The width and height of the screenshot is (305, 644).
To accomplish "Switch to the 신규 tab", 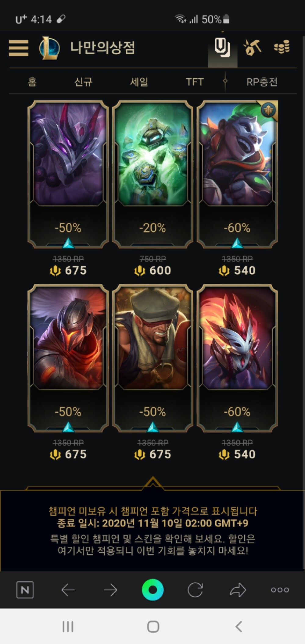I will coord(83,82).
